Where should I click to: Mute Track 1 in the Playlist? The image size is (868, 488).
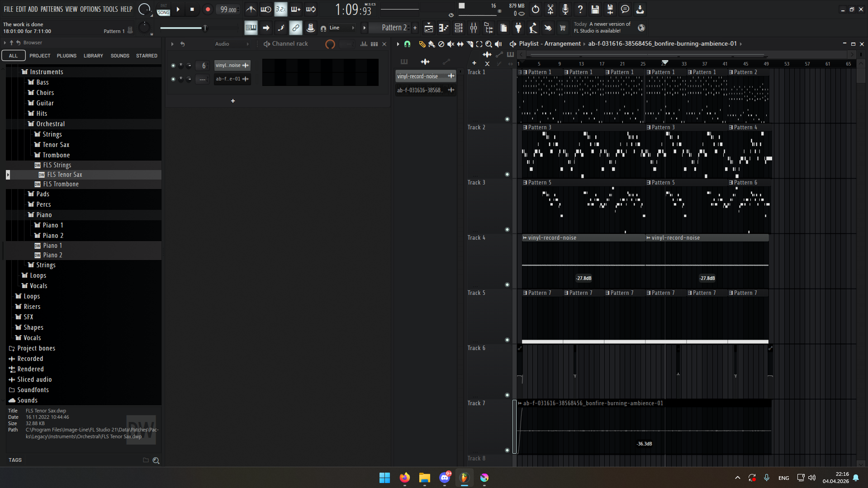coord(507,119)
